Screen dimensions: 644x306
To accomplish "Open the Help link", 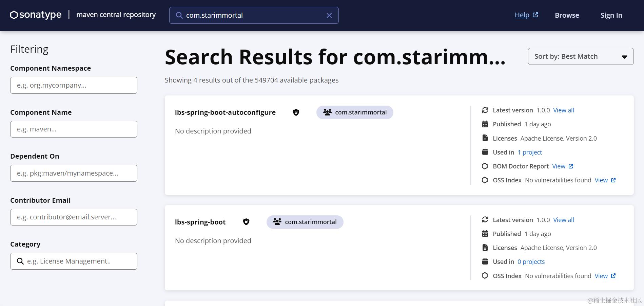I will pyautogui.click(x=522, y=15).
